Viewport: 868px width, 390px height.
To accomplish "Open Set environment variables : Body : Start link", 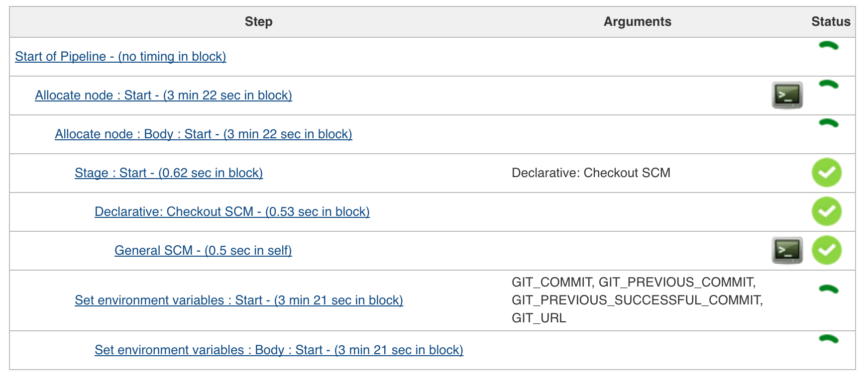I will (279, 350).
